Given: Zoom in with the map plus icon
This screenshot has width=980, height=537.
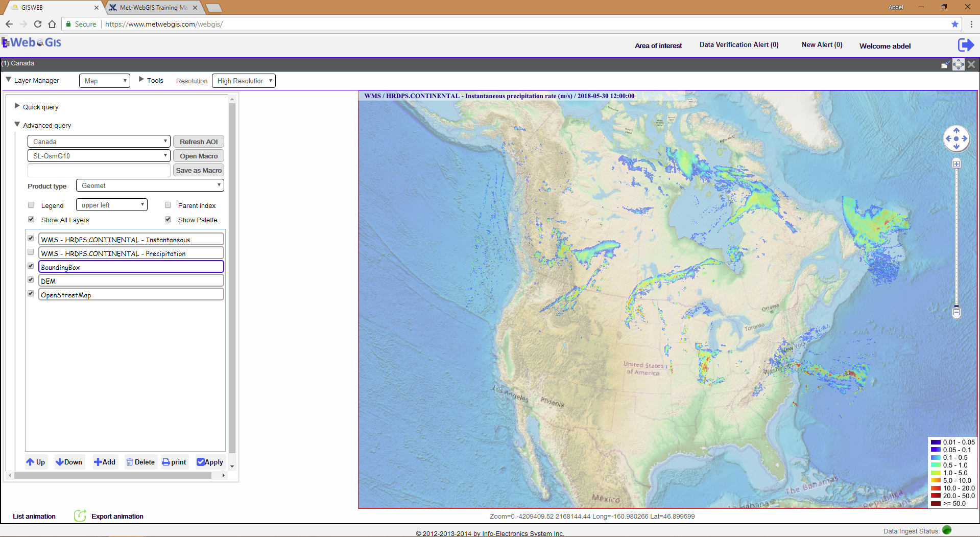Looking at the screenshot, I should pyautogui.click(x=957, y=164).
